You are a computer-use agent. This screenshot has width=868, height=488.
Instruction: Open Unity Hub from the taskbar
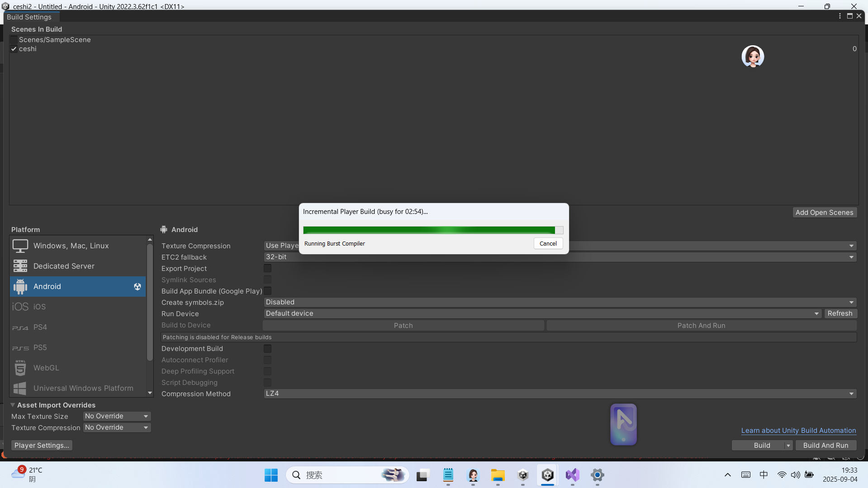coord(523,475)
